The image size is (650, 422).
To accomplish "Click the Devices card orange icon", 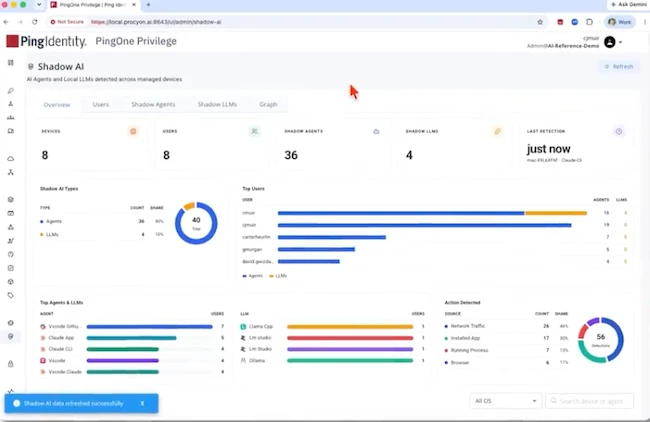I will (x=133, y=131).
